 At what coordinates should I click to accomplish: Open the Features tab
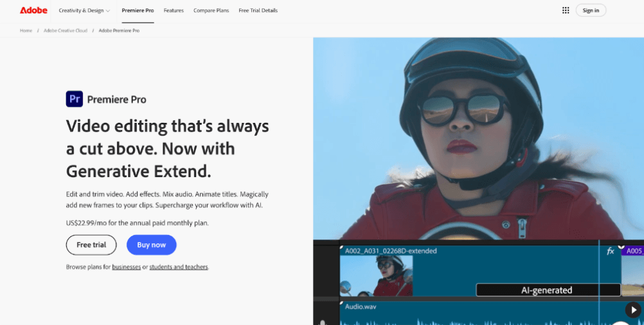174,10
